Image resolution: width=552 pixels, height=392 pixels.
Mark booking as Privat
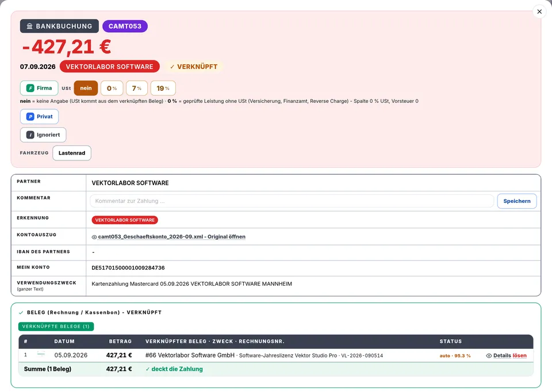click(x=40, y=117)
